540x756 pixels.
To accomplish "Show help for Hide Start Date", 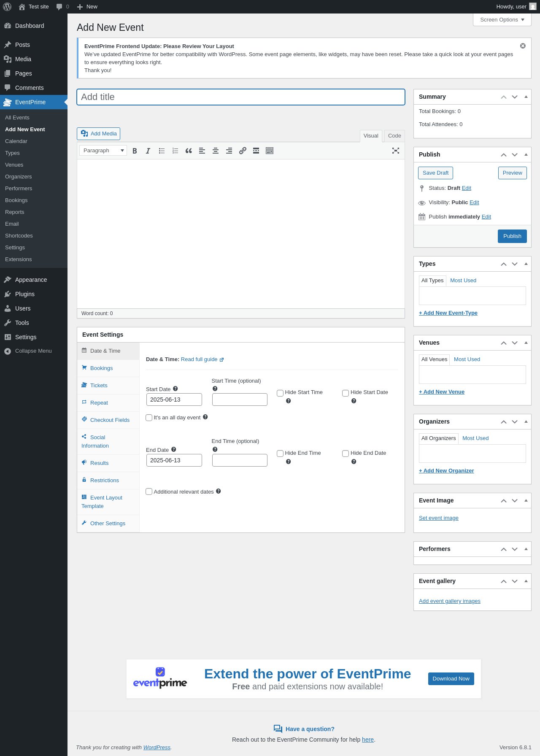I will tap(354, 401).
